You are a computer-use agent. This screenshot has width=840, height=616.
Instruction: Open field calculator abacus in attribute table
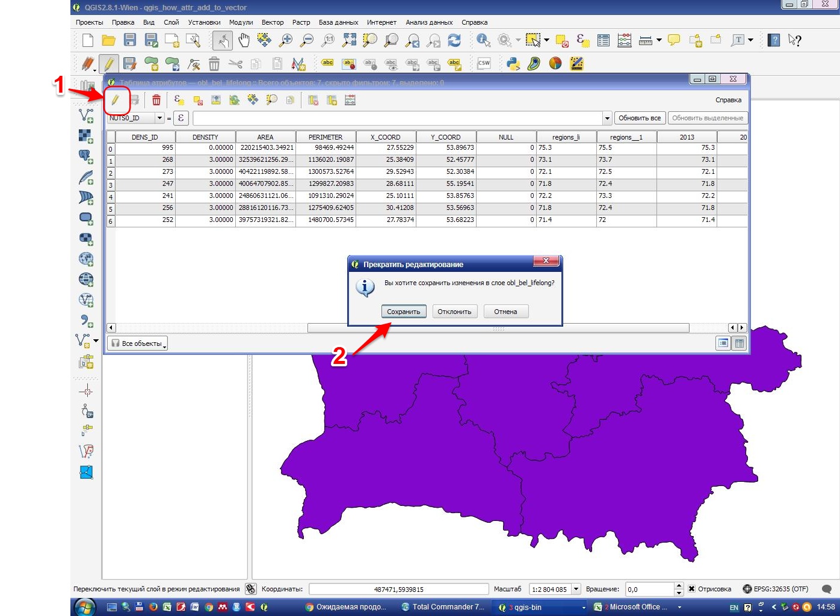tap(350, 100)
